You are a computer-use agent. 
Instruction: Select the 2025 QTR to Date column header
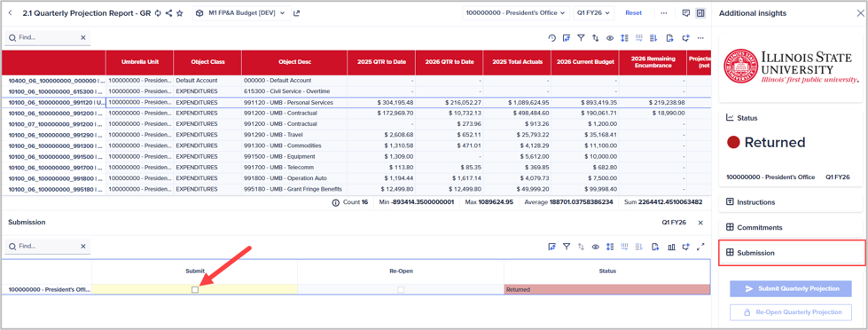[x=381, y=62]
